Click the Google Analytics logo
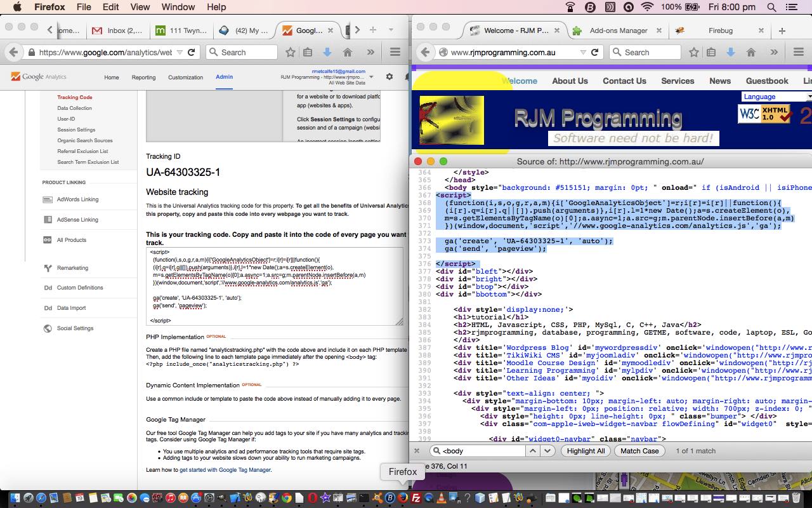Viewport: 812px width, 508px height. [x=39, y=77]
